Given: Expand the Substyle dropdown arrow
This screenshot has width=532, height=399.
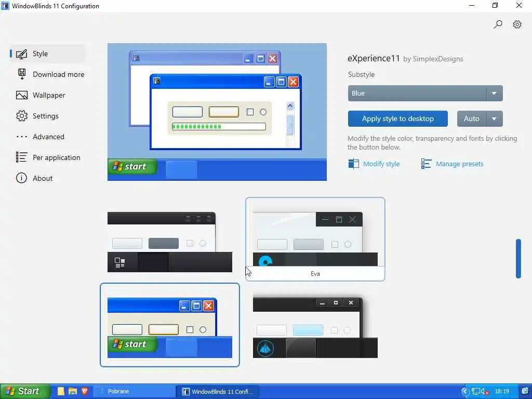Looking at the screenshot, I should [495, 94].
